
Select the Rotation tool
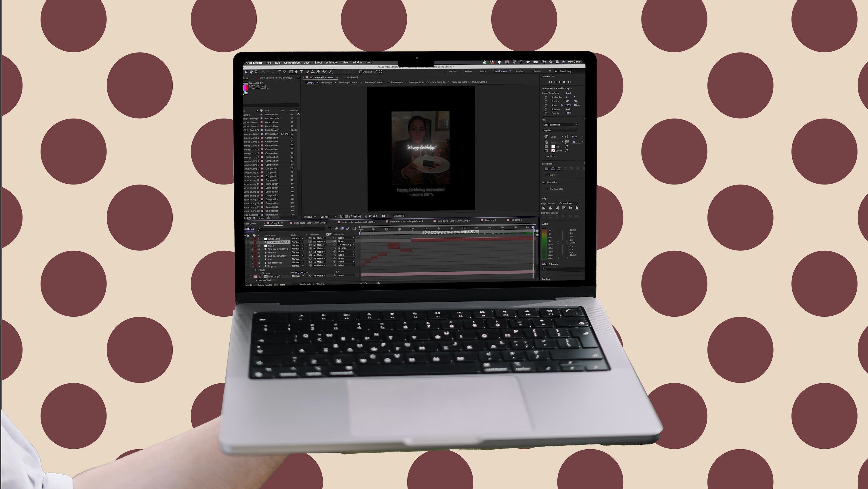[x=279, y=72]
